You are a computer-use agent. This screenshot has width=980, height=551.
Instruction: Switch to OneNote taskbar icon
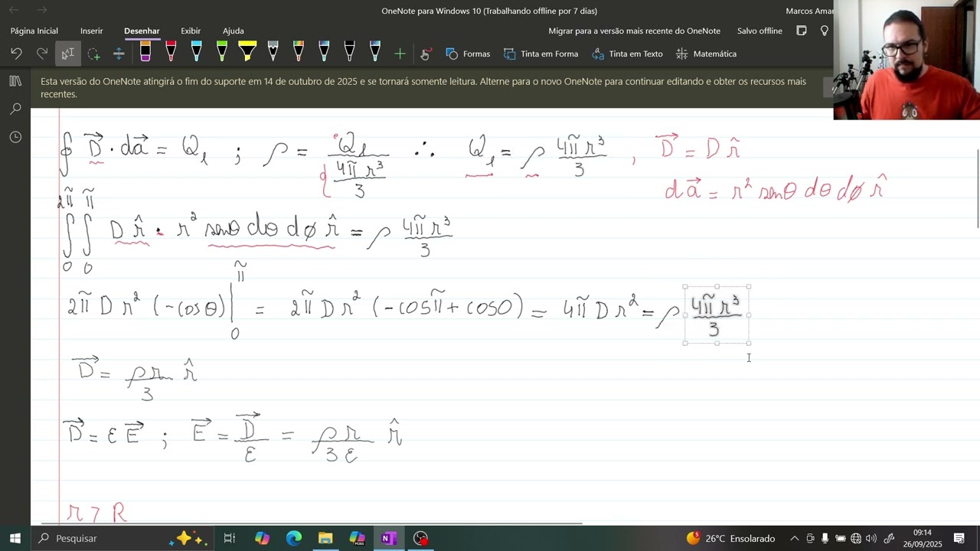[x=389, y=538]
